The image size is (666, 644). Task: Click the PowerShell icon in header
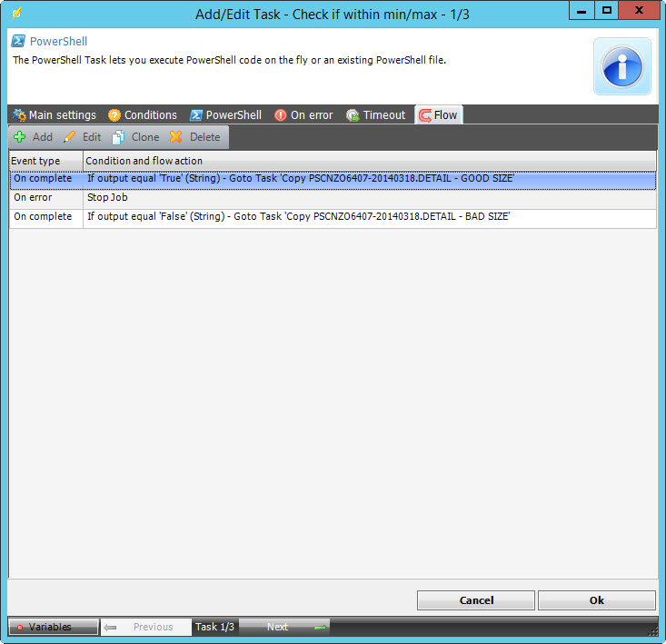click(18, 42)
